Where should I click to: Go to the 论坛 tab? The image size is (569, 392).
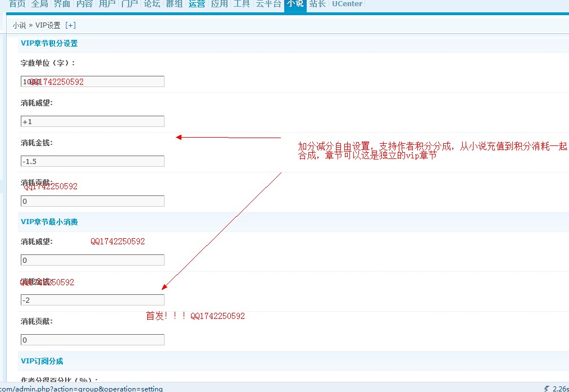pos(152,3)
